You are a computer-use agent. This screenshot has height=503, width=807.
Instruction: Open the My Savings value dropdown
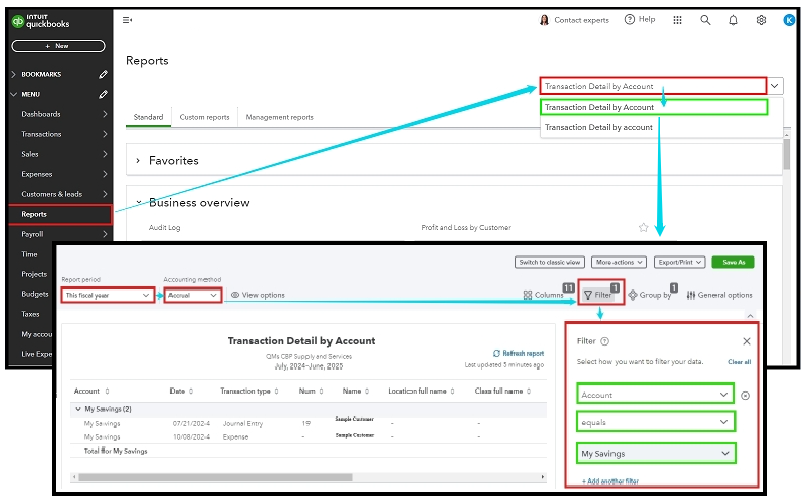click(x=656, y=454)
